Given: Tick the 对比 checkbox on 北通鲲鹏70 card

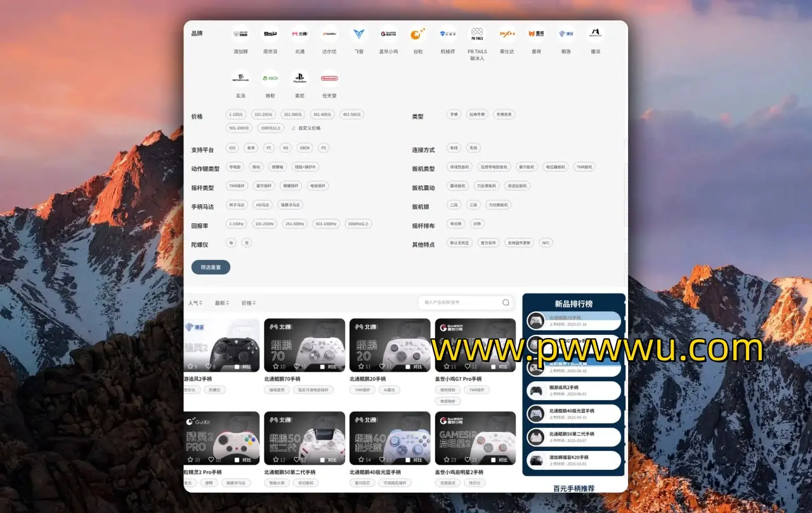Looking at the screenshot, I should click(322, 367).
